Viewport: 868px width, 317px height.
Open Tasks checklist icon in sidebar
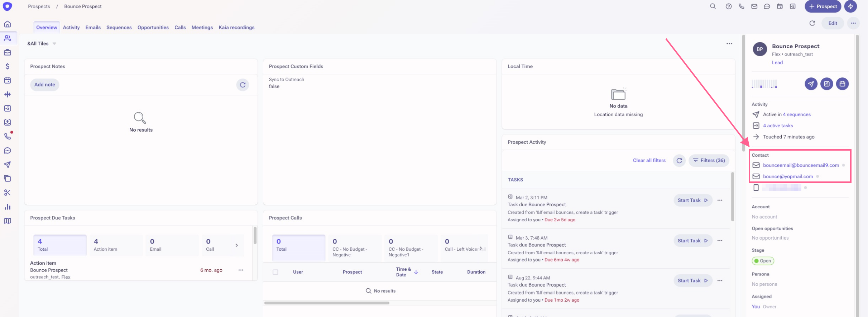7,108
